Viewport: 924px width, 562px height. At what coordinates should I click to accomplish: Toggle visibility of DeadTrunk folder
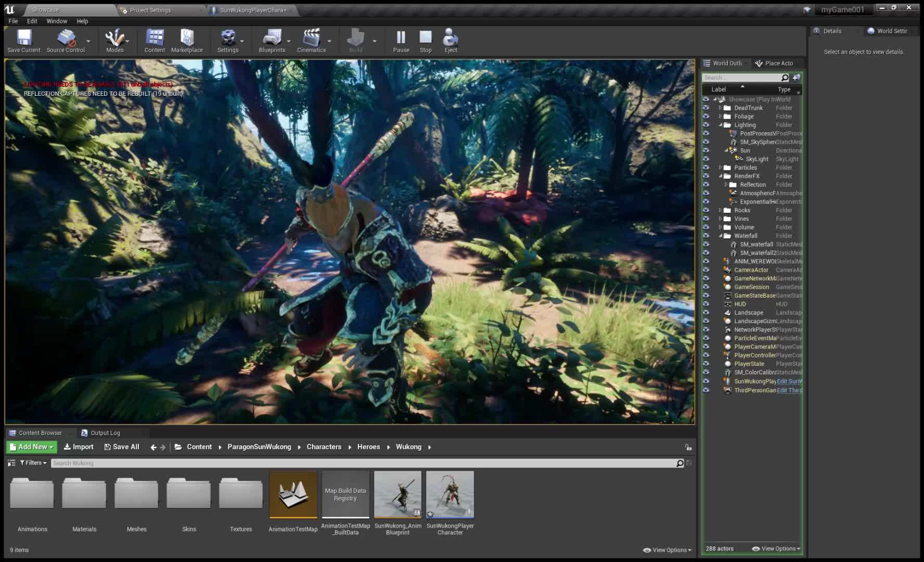pos(706,108)
